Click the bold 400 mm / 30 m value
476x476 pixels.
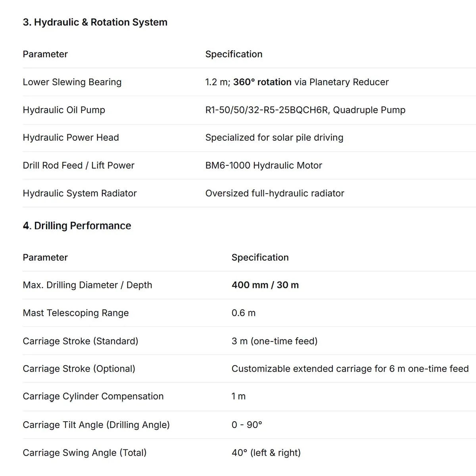[265, 285]
